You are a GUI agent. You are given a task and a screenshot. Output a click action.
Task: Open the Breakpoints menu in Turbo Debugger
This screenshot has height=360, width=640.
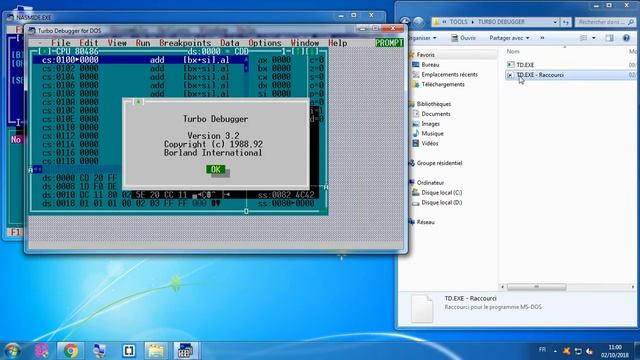(185, 43)
